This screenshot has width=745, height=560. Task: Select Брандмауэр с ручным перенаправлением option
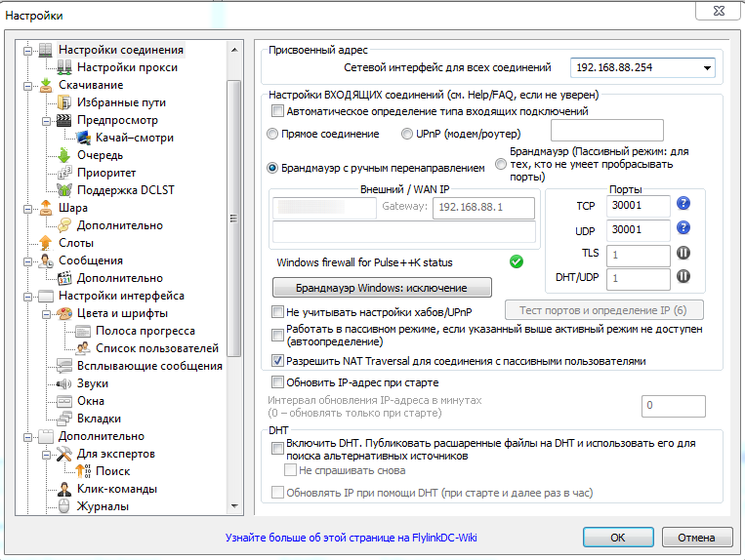pyautogui.click(x=272, y=168)
